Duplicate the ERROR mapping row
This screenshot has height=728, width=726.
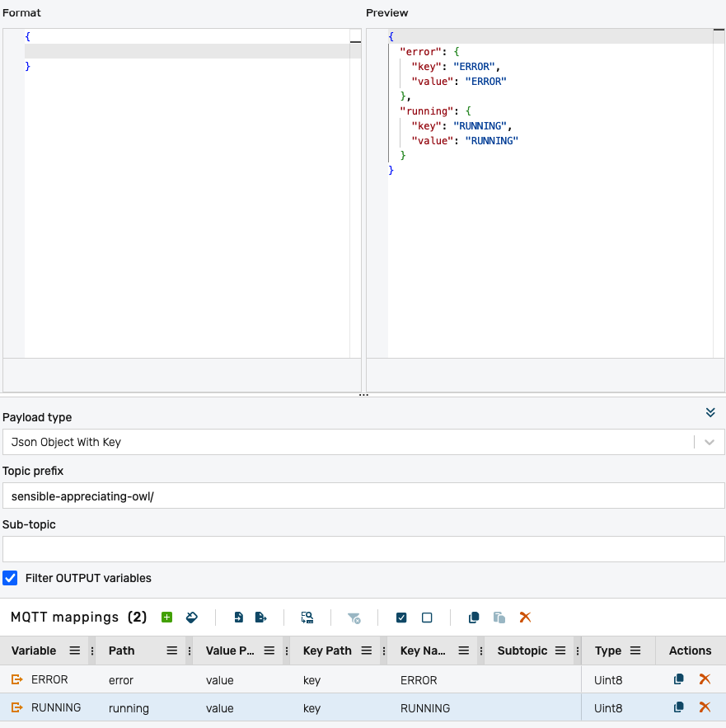coord(677,679)
